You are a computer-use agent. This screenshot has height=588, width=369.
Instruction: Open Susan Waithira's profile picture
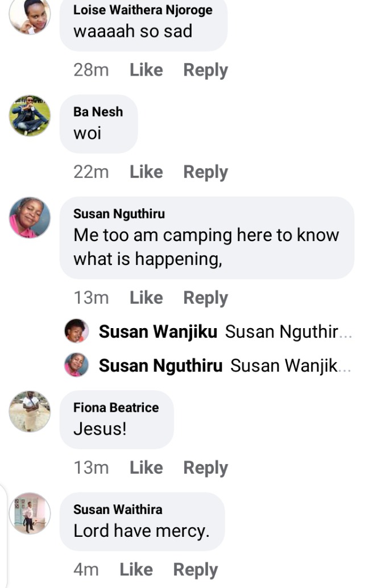[30, 513]
